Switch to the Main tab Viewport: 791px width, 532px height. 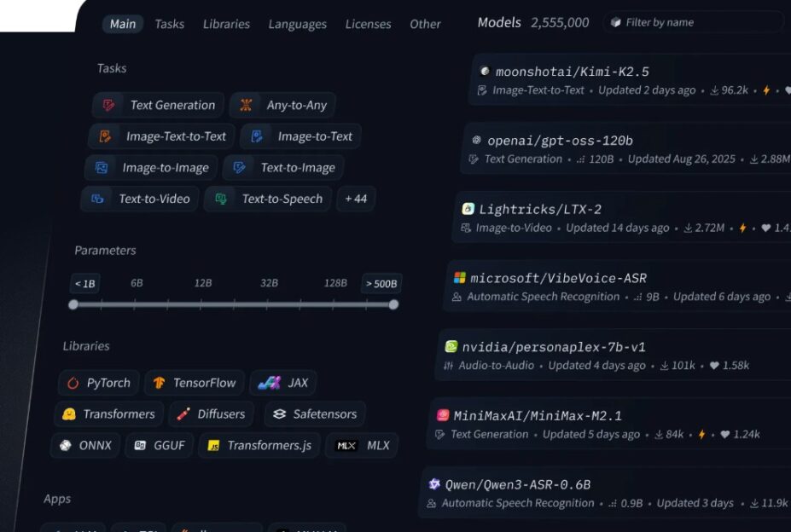click(123, 24)
